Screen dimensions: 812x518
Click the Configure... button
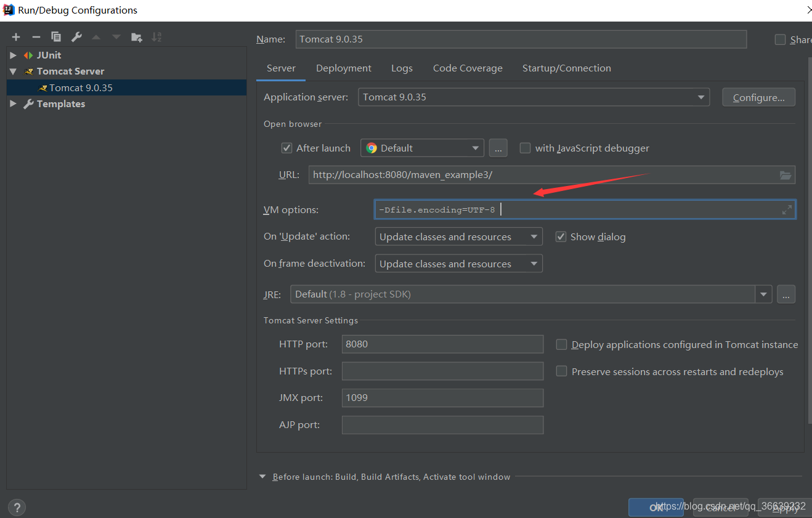758,97
